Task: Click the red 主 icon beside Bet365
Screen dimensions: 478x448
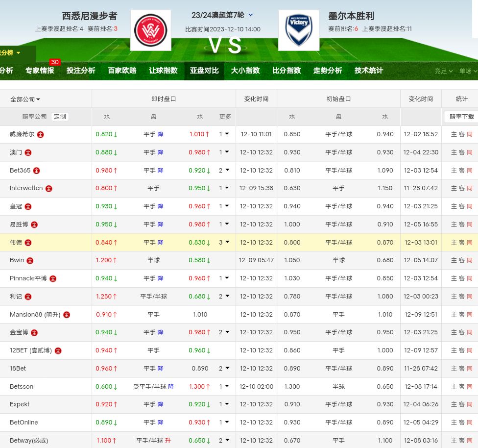Action: pyautogui.click(x=36, y=171)
